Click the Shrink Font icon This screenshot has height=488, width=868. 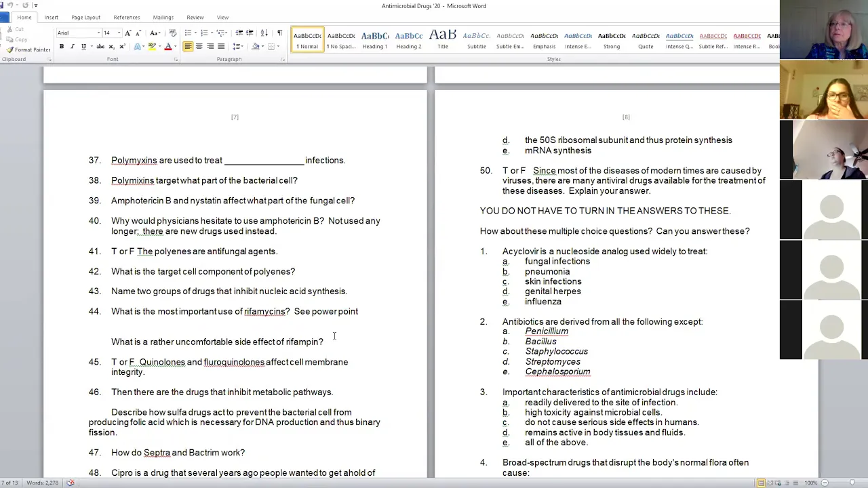[x=138, y=33]
